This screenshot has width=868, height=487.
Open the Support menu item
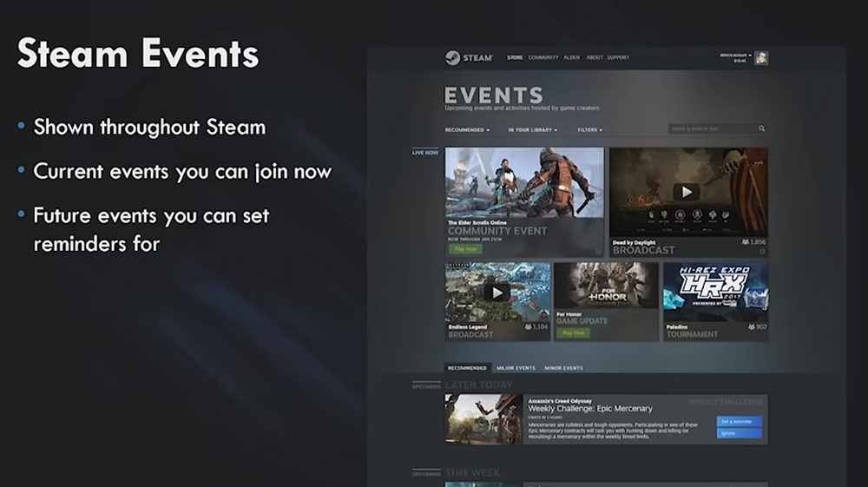tap(618, 58)
